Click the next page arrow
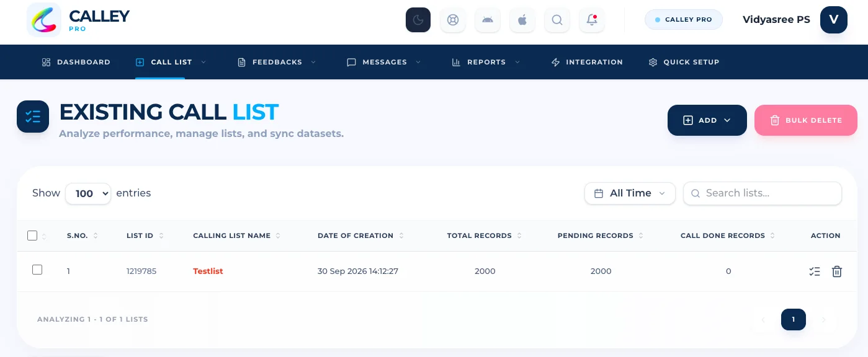This screenshot has height=357, width=868. pos(824,320)
